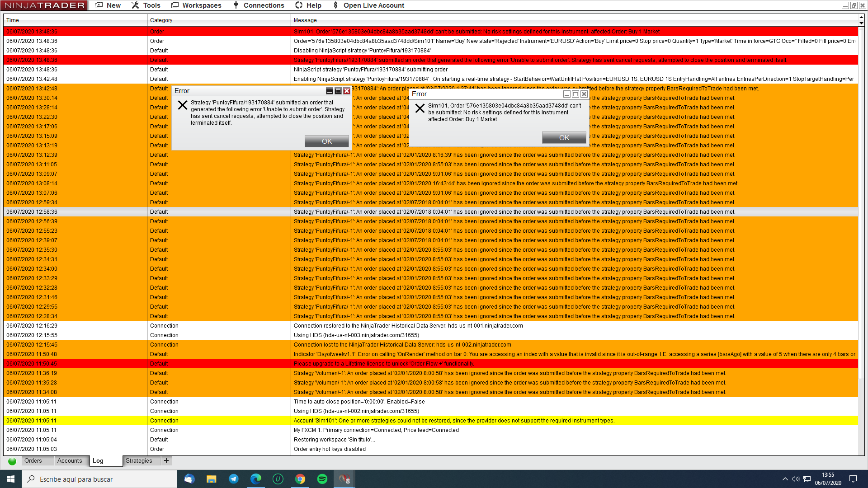Click the Windows search box

[x=99, y=479]
